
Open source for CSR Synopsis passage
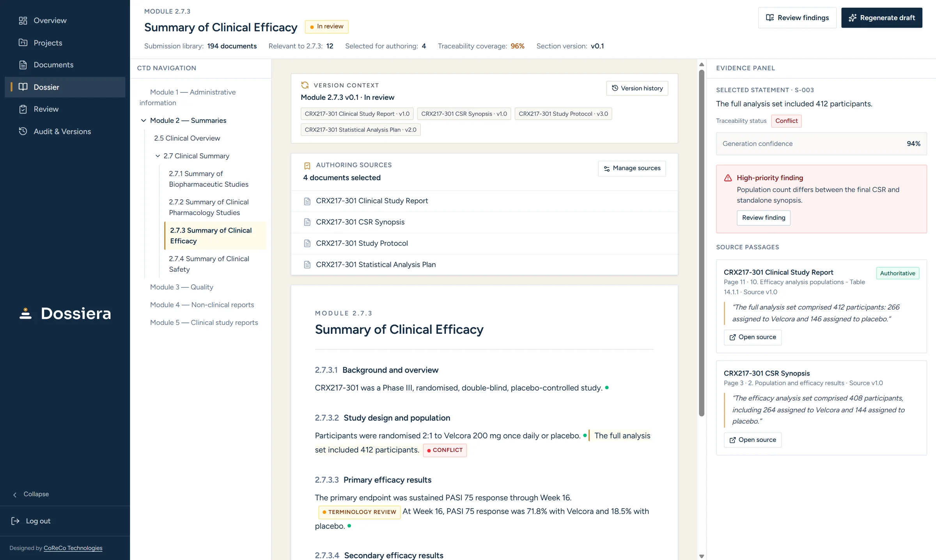753,440
